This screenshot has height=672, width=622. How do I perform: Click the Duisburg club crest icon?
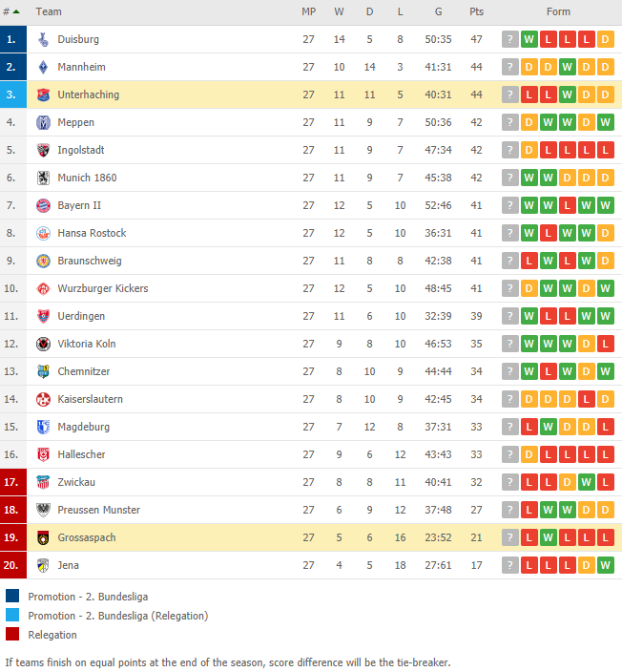click(x=43, y=39)
